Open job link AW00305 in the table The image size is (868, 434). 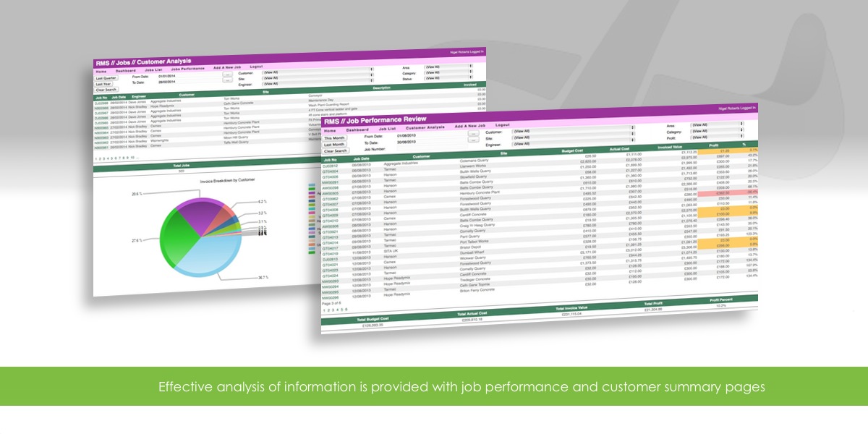pyautogui.click(x=331, y=193)
